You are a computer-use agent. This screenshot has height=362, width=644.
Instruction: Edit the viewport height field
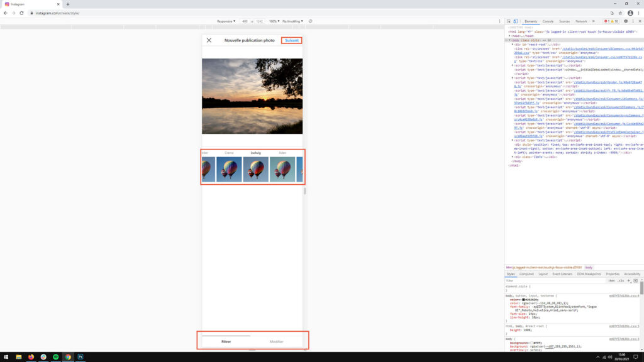point(260,21)
